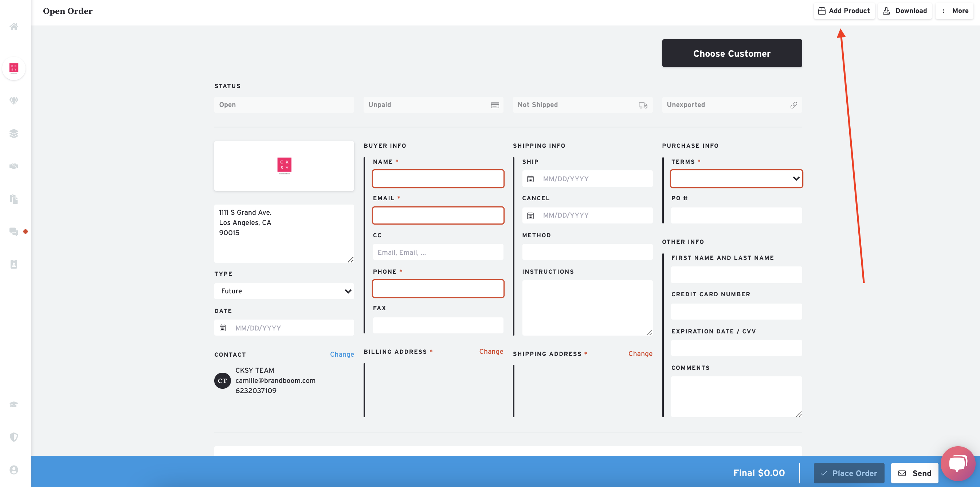Click the order Date input field
The height and width of the screenshot is (487, 980).
point(284,328)
